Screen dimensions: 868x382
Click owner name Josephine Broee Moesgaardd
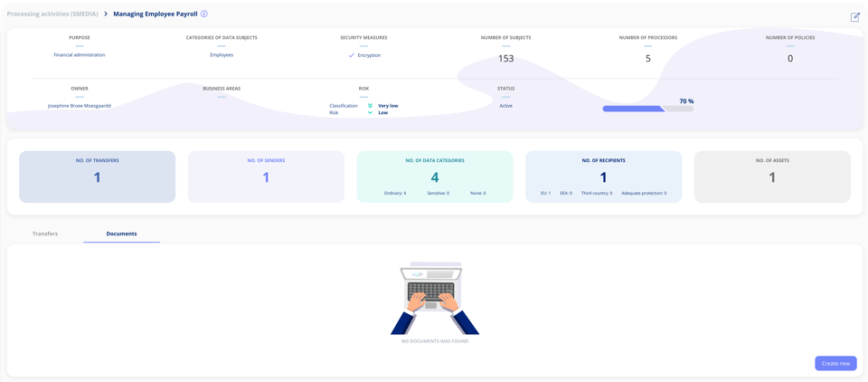(80, 105)
